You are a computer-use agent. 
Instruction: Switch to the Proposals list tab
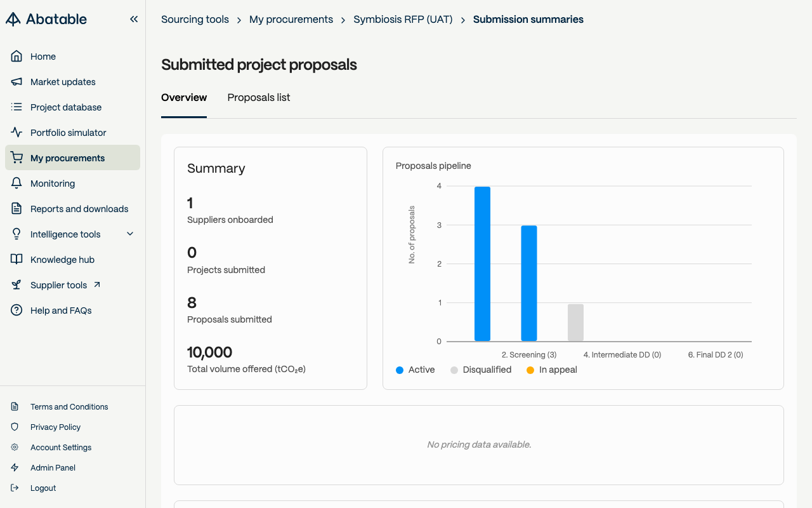tap(259, 98)
